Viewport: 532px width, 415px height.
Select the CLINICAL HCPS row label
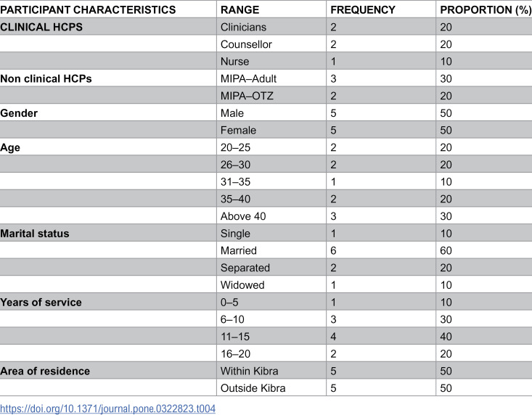[41, 27]
